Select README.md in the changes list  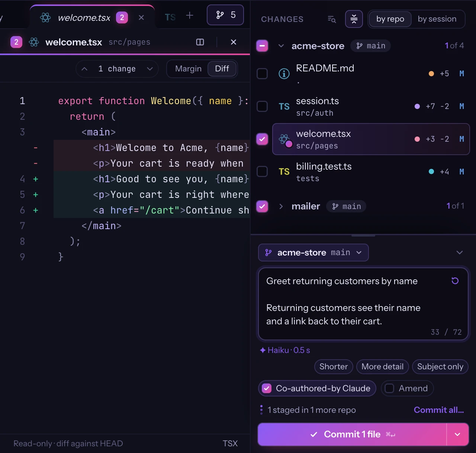[x=371, y=74]
